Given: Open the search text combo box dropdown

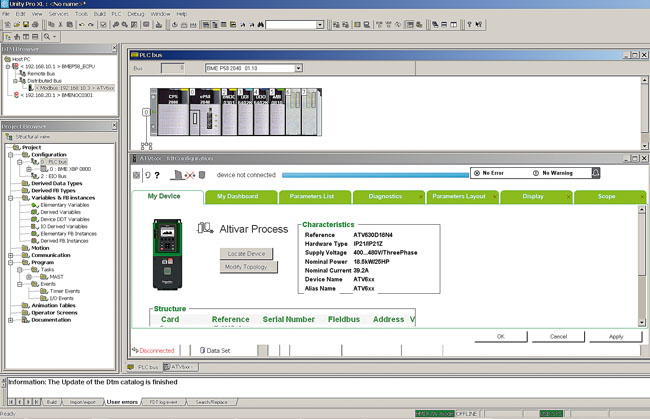Looking at the screenshot, I should (x=320, y=25).
